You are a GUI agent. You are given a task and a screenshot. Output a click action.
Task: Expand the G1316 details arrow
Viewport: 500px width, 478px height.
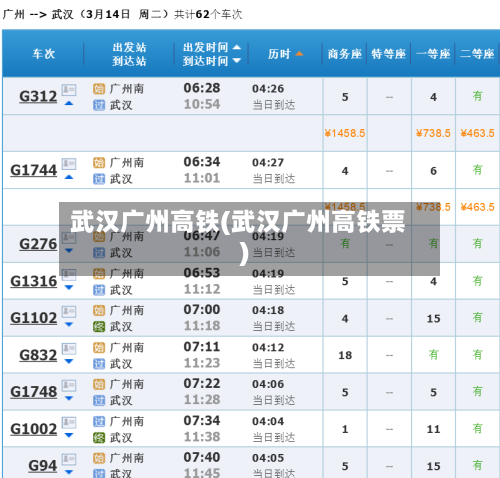(x=69, y=287)
